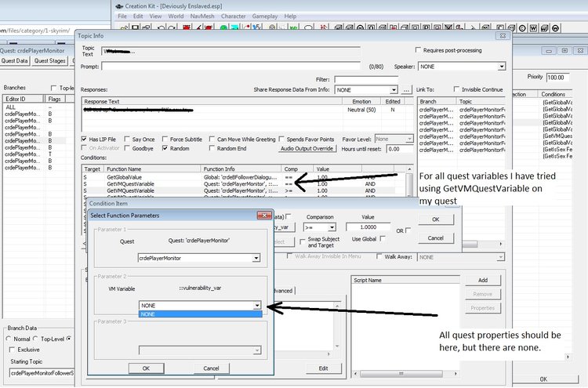Click the Neutral (50) emotion cell
The height and width of the screenshot is (388, 588).
point(361,110)
